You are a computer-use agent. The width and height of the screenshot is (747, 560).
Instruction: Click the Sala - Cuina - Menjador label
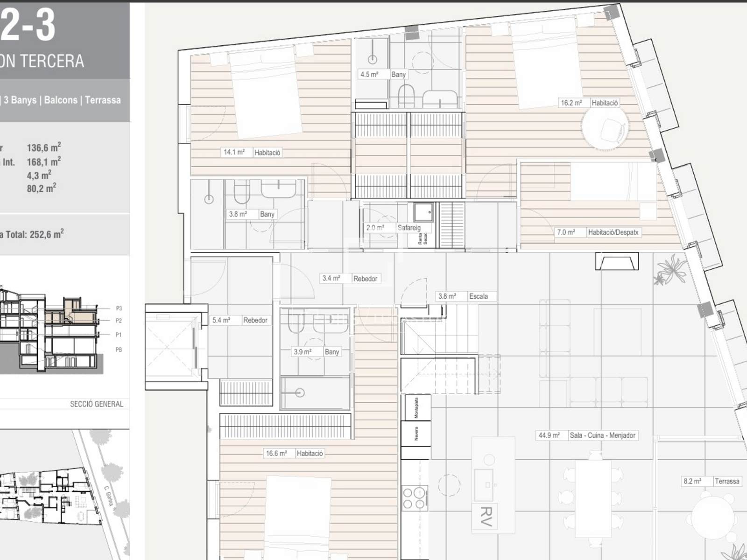click(x=602, y=435)
